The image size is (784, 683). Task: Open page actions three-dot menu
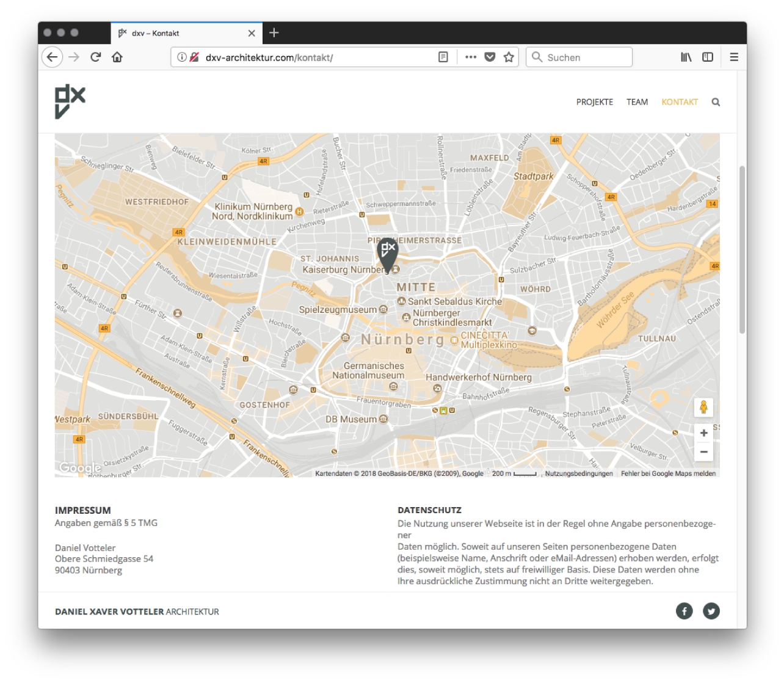coord(471,57)
